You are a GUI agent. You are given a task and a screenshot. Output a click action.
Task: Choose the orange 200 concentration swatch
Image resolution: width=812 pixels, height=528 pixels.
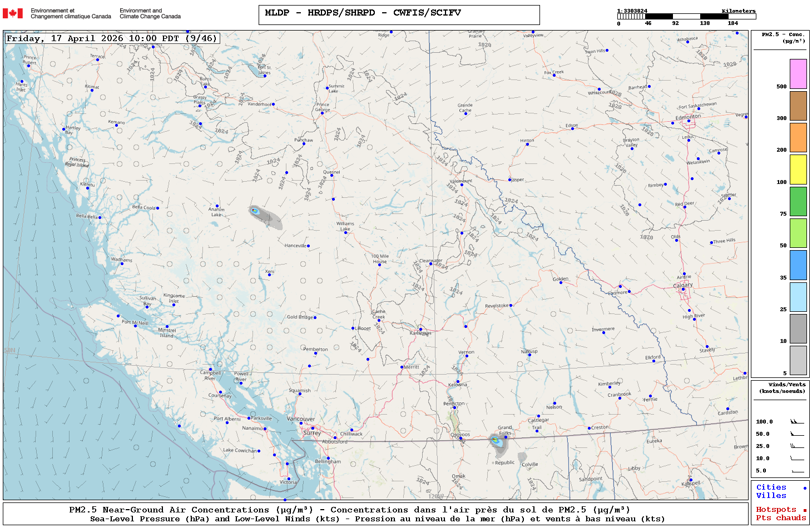[x=798, y=137]
